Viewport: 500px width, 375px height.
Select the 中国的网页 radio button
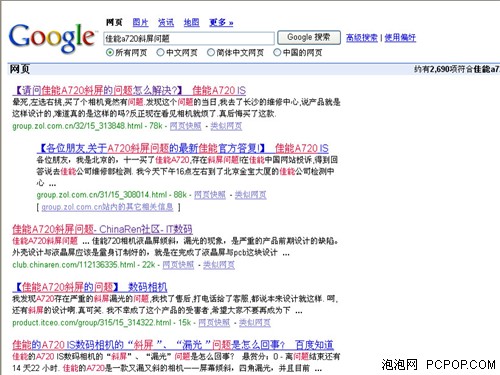(x=277, y=52)
